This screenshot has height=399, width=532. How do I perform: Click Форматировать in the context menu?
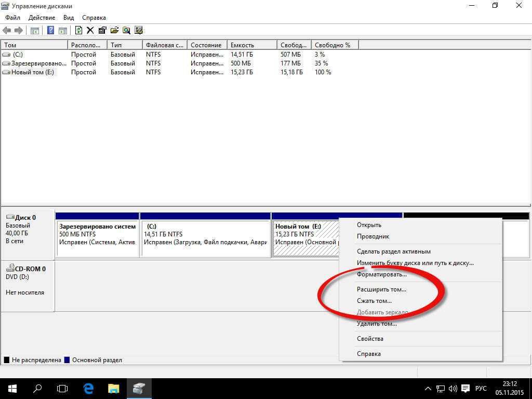381,274
